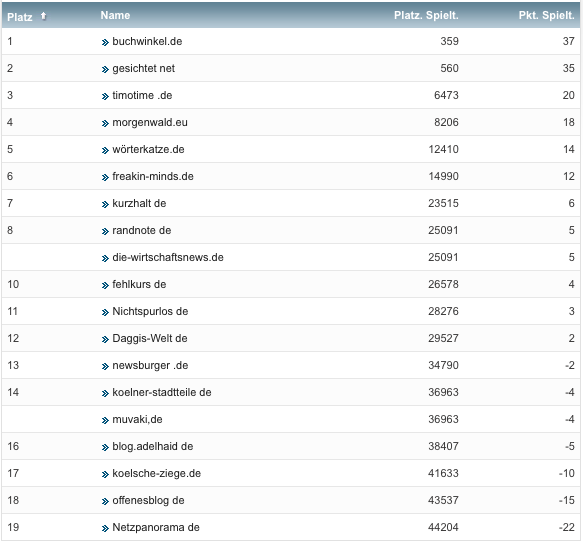Click the arrow icon before randnote de

(x=105, y=231)
